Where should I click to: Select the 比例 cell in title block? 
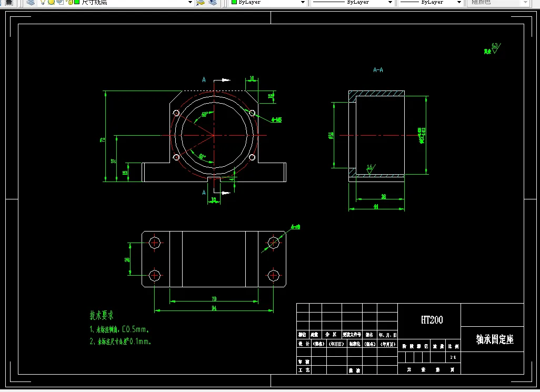click(454, 346)
